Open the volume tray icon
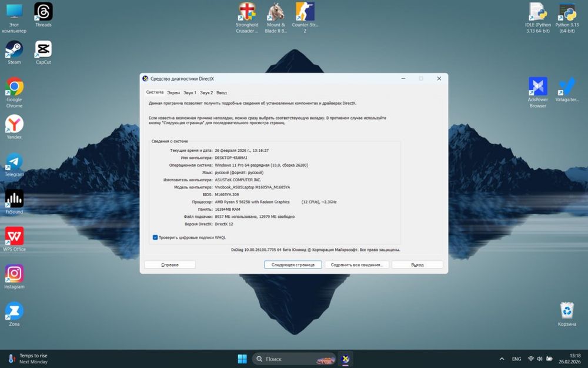588x368 pixels. click(x=540, y=359)
